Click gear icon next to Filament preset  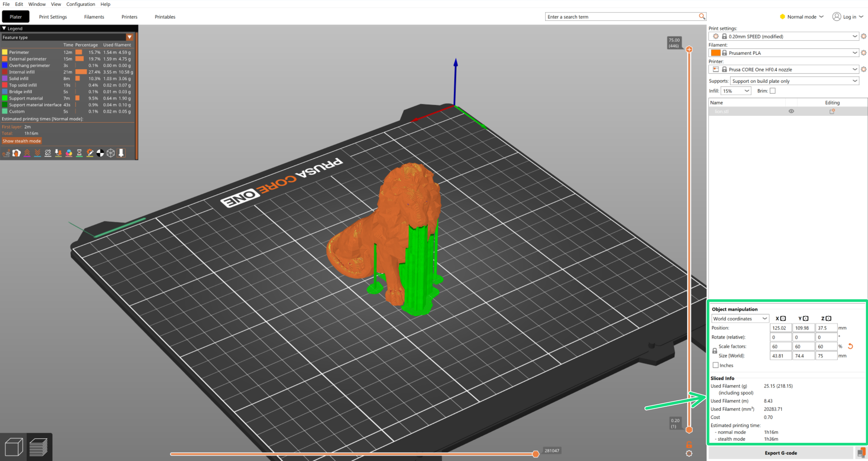point(863,53)
